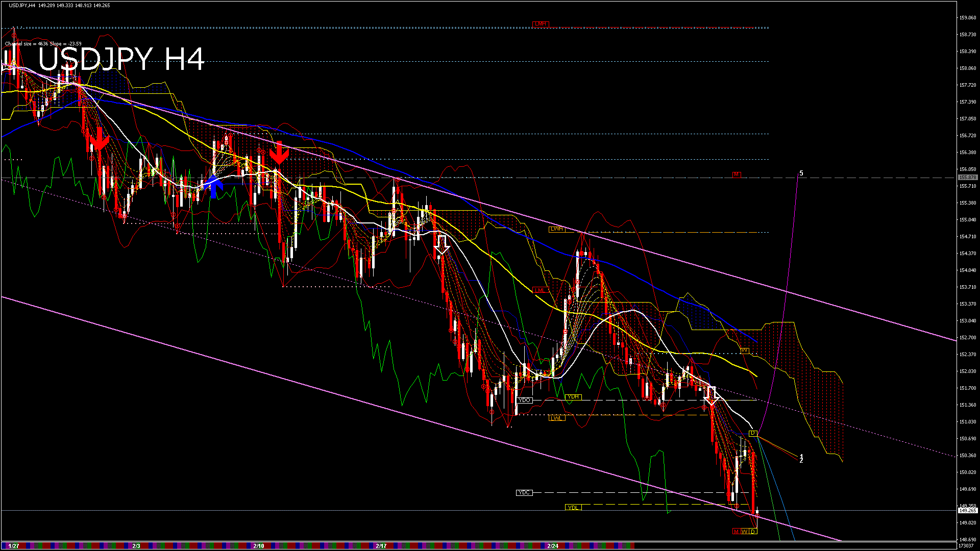
Task: Select the LML level label
Action: pos(540,290)
